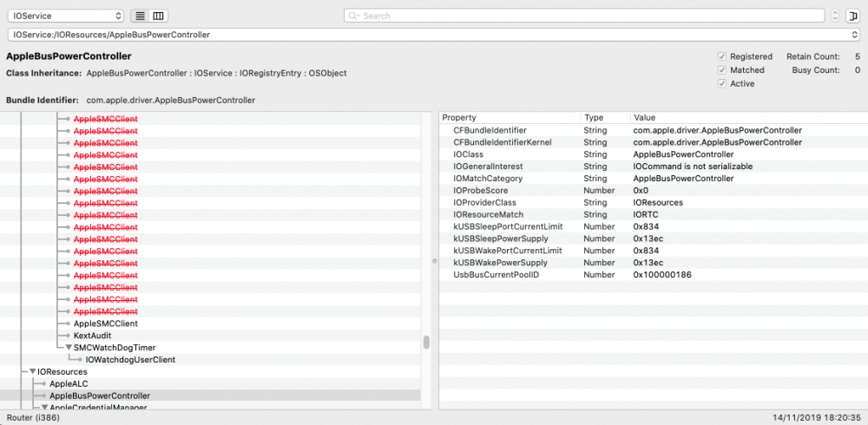Select the IOGeneralInterest property row
This screenshot has width=868, height=425.
[654, 167]
